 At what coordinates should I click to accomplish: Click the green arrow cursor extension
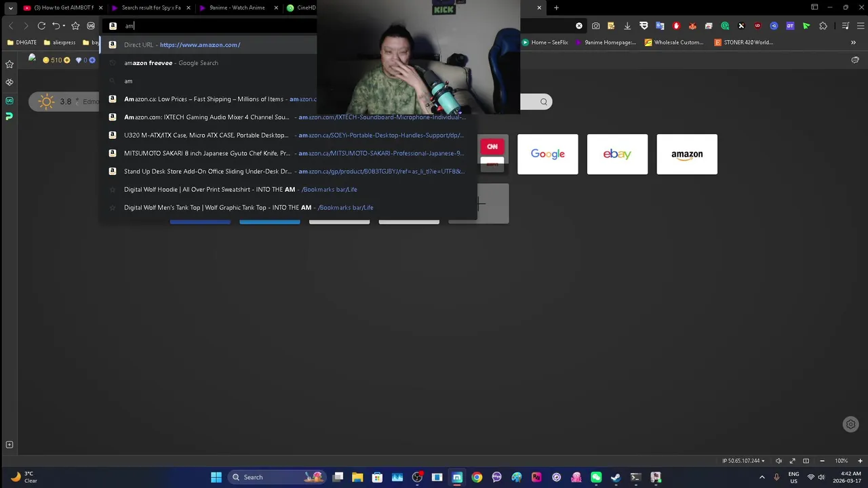pos(806,26)
